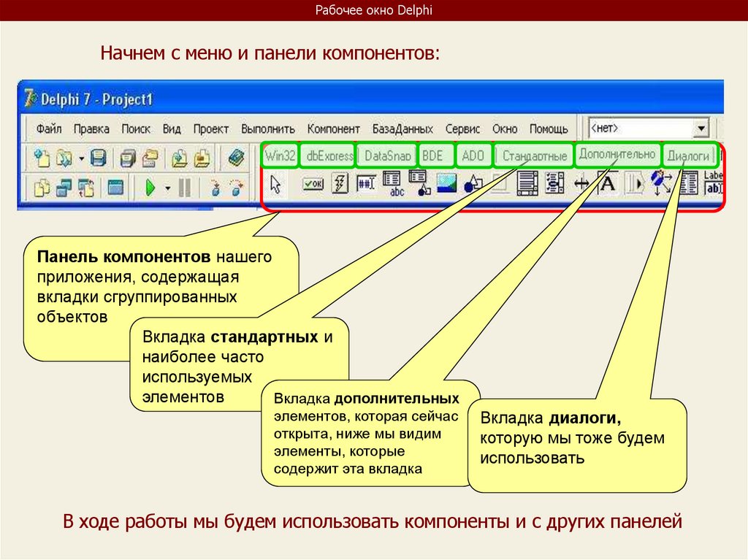Open the Проект menu
Viewport: 748px width, 560px height.
point(211,129)
